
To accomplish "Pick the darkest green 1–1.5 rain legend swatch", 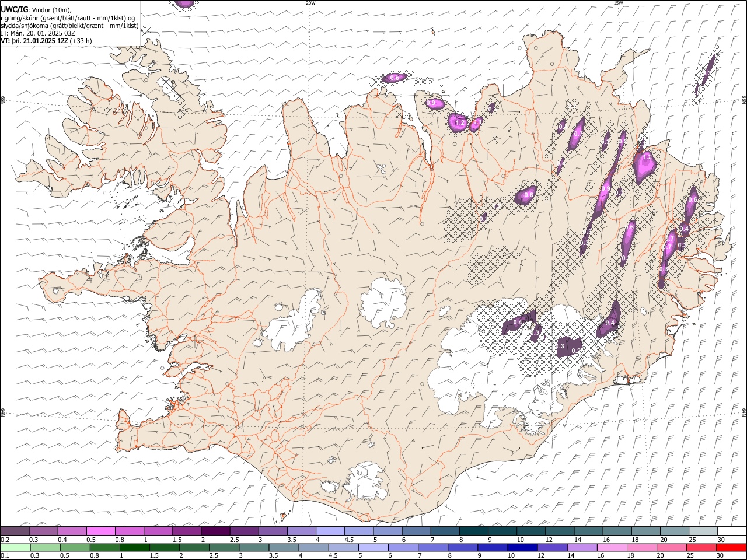I will (x=134, y=547).
